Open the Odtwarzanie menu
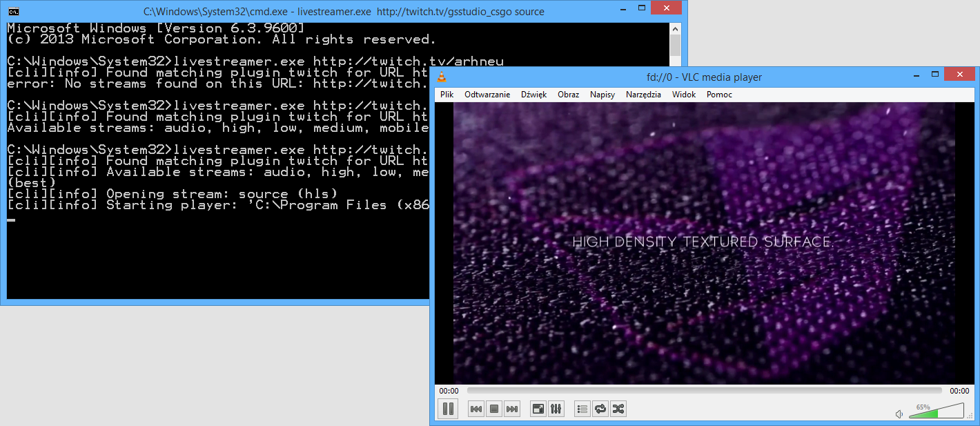980x426 pixels. (487, 95)
